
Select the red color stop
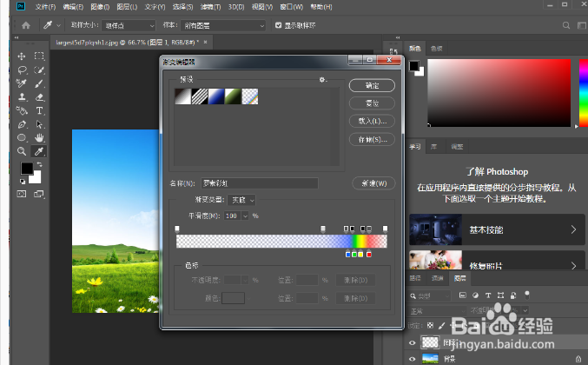pos(369,254)
